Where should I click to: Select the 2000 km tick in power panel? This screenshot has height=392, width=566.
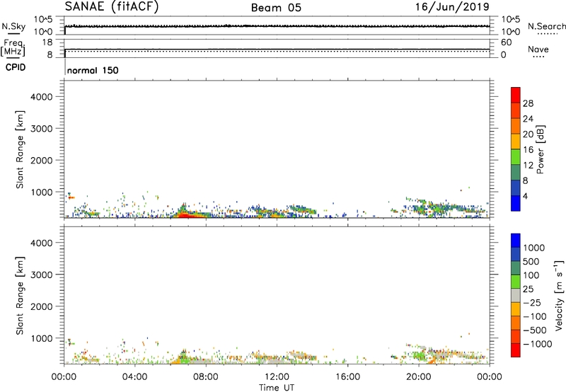pos(42,160)
